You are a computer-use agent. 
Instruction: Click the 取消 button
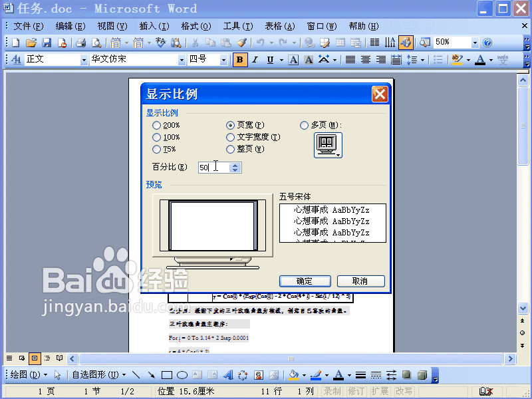[360, 281]
